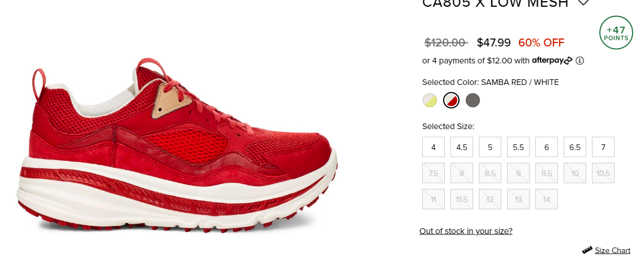
Task: Open the Size Chart link
Action: click(x=612, y=250)
